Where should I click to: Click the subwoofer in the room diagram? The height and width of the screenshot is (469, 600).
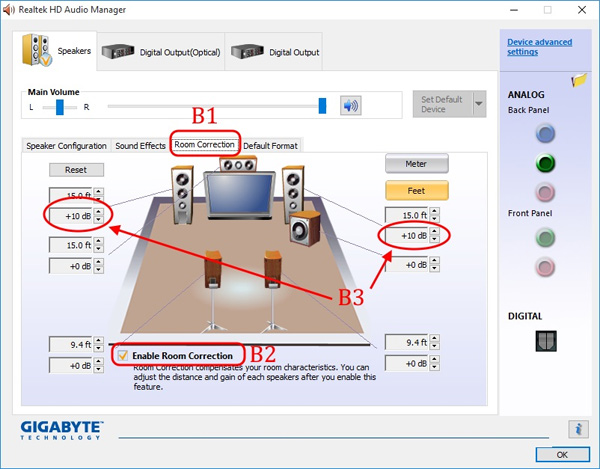click(305, 228)
